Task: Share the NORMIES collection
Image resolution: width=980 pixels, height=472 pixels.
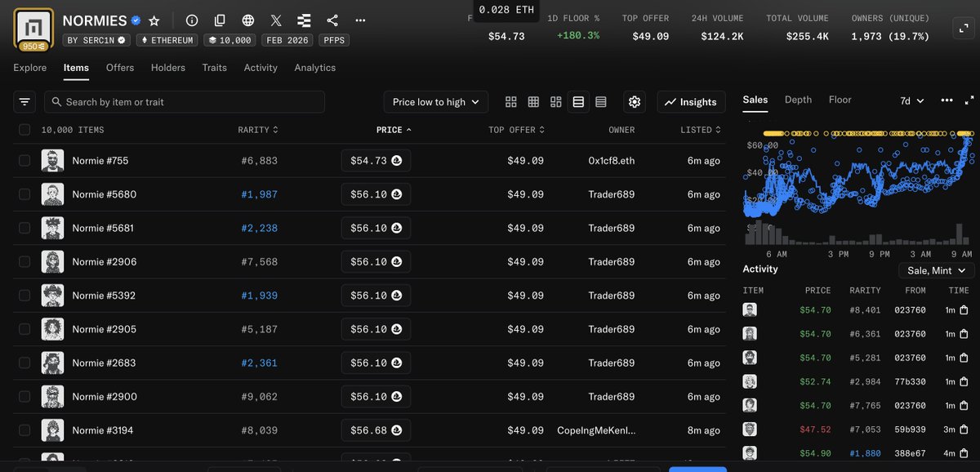Action: coord(332,20)
